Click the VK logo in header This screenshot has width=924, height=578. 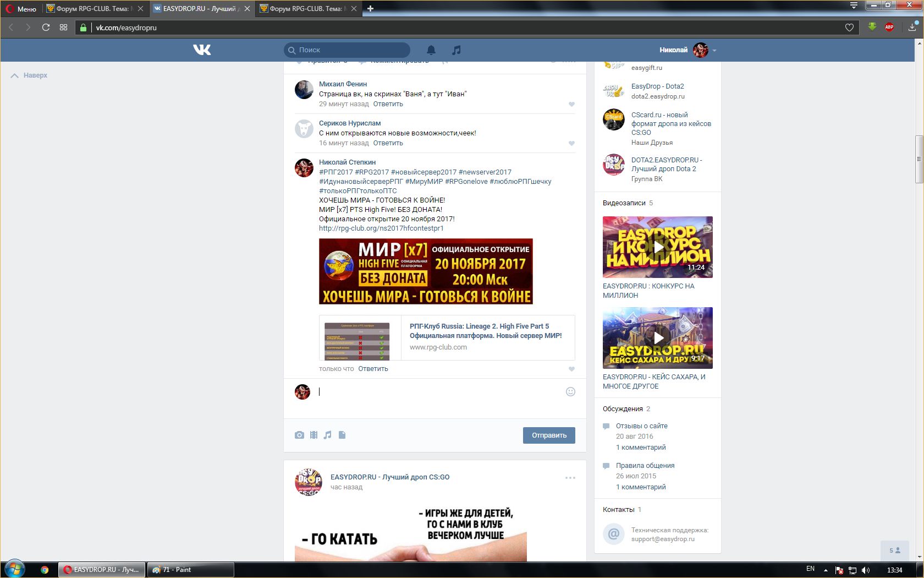point(202,50)
